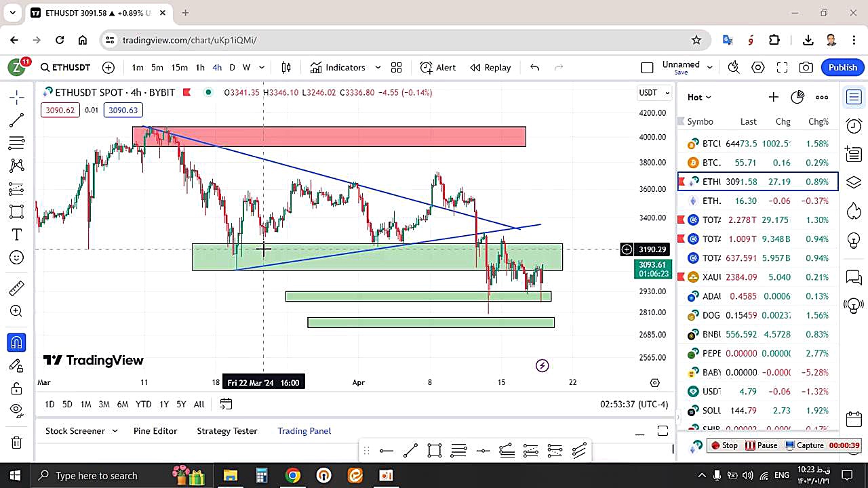Open the Pine Editor tab
The height and width of the screenshot is (488, 868).
click(155, 431)
